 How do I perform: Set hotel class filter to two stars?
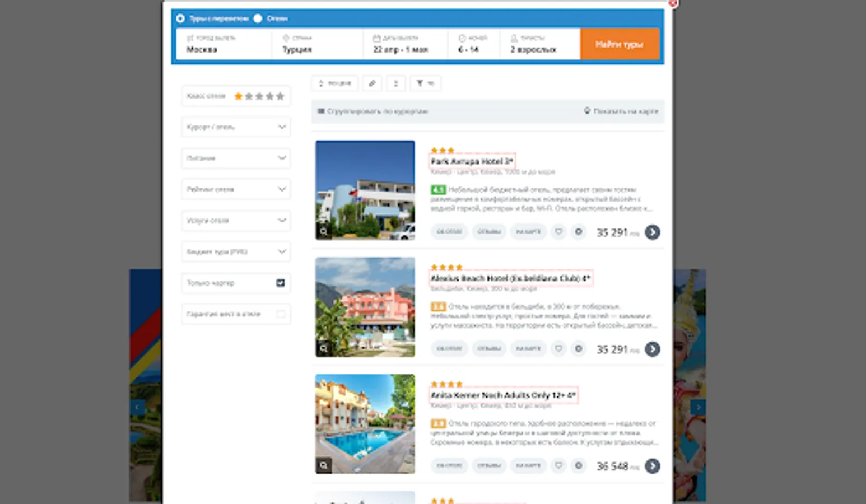click(x=249, y=96)
